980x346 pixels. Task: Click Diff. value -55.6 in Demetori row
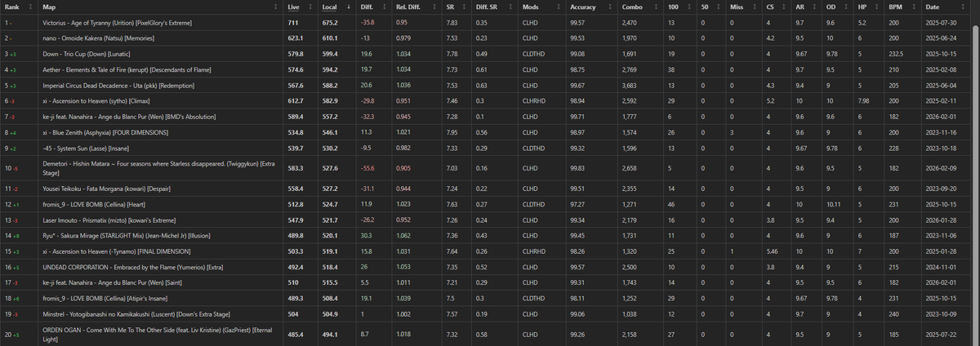coord(369,167)
